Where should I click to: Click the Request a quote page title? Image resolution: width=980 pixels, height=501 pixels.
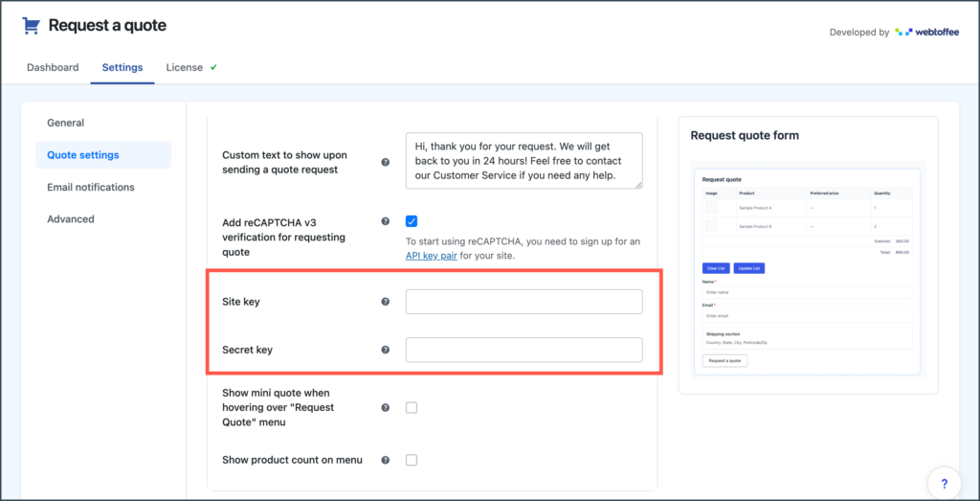pyautogui.click(x=107, y=25)
